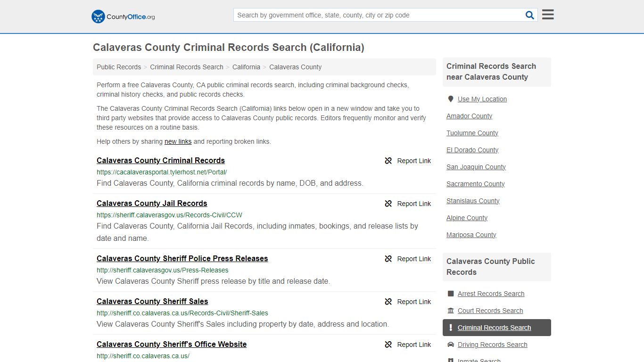Open Court Records Search sidebar link

click(x=490, y=311)
